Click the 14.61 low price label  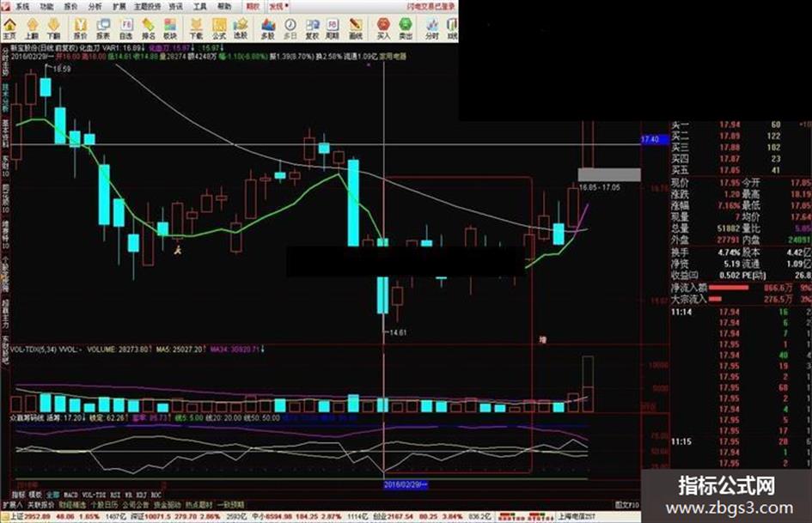[398, 333]
